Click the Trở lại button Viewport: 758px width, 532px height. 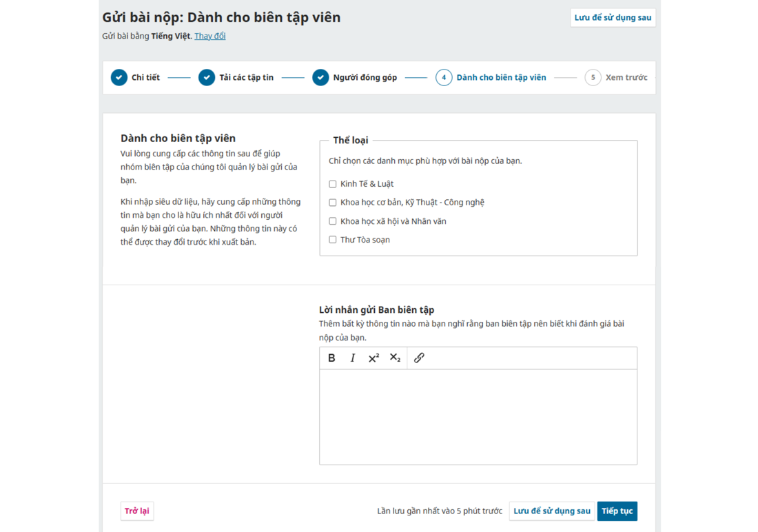(136, 511)
